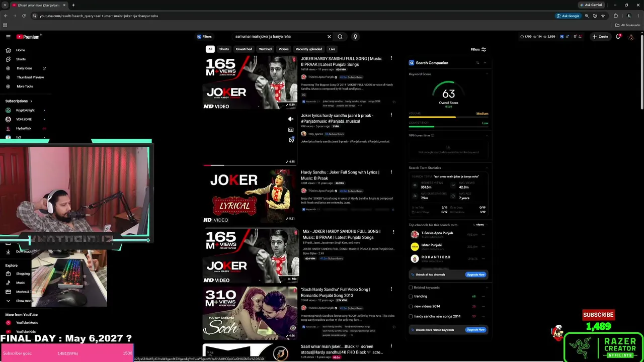Open More Tools in the sidebar
This screenshot has height=362, width=644.
(25, 86)
